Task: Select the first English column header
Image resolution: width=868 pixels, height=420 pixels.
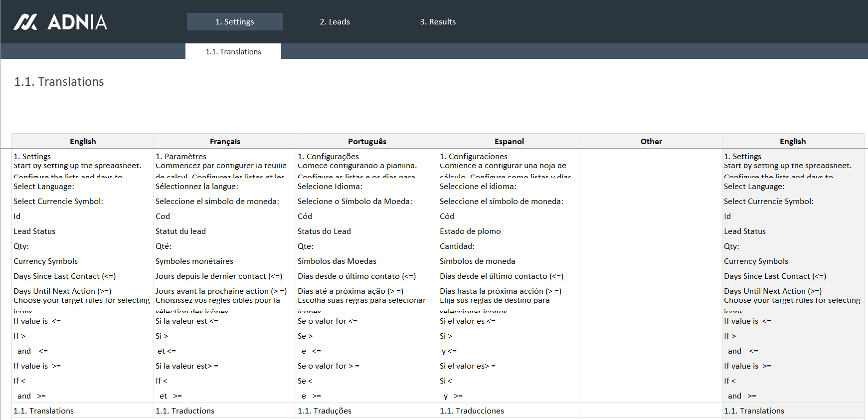Action: [83, 142]
